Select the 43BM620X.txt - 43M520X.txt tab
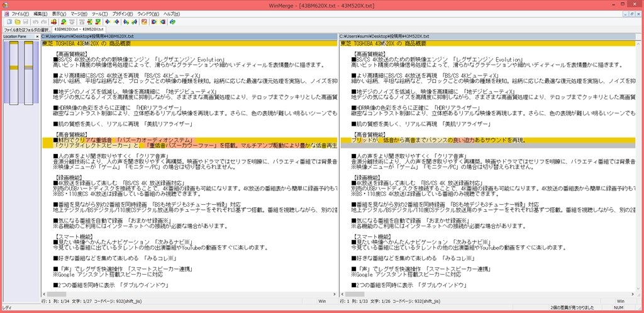This screenshot has width=644, height=313. (x=79, y=30)
